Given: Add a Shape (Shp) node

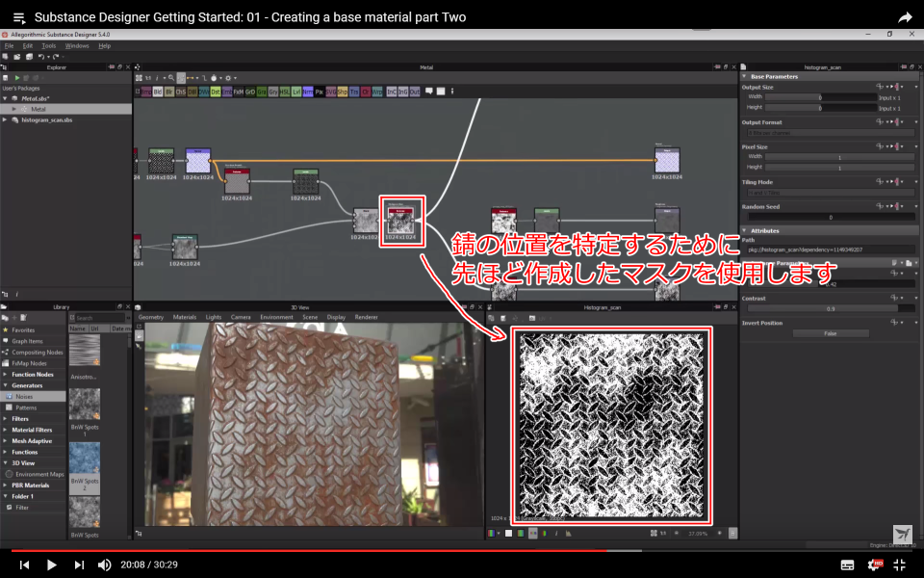Looking at the screenshot, I should pyautogui.click(x=343, y=92).
